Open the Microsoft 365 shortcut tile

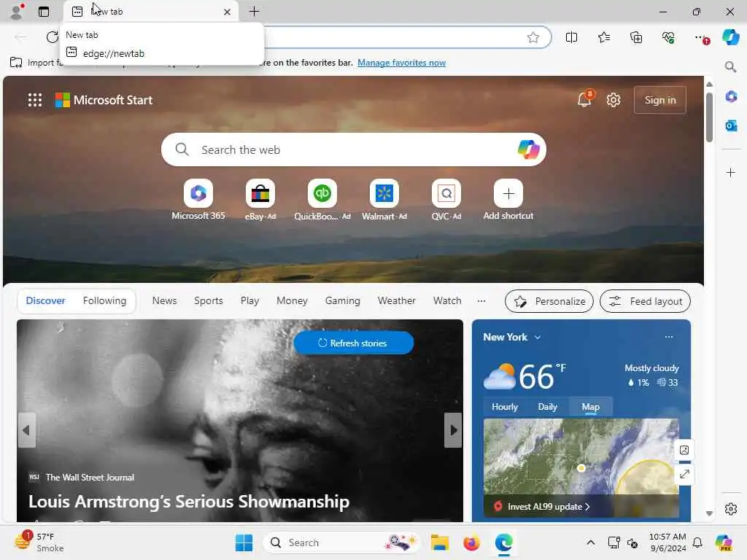pos(198,200)
